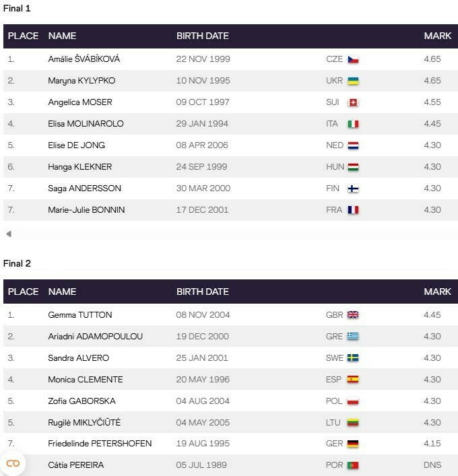The width and height of the screenshot is (458, 476).
Task: Click the PLACE header in Final 2
Action: tap(23, 292)
